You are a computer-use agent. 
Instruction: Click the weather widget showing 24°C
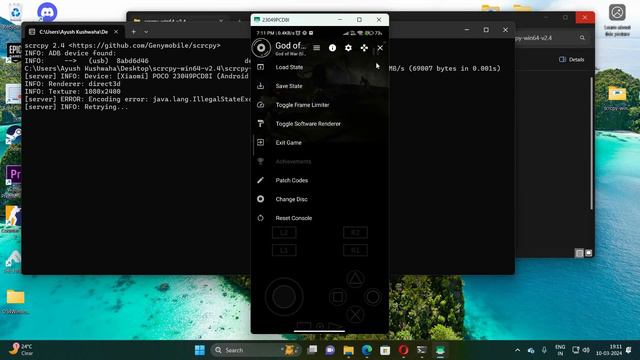pos(21,350)
